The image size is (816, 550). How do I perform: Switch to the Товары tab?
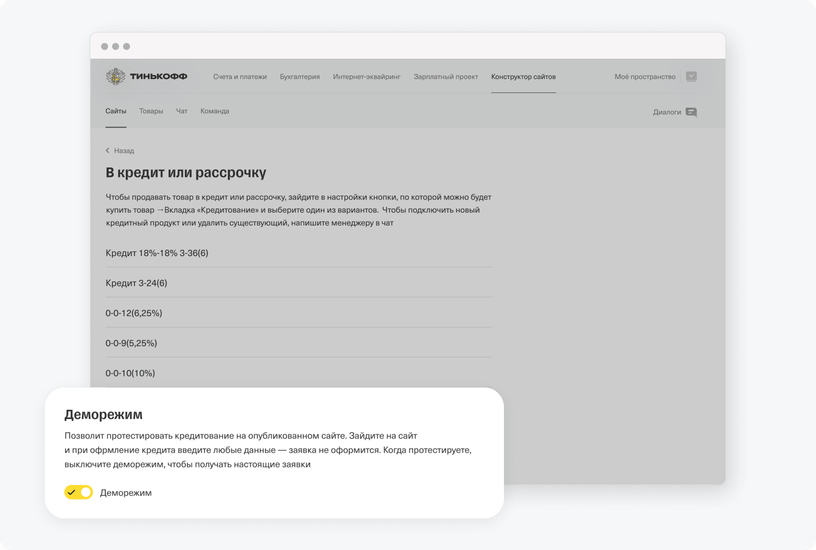click(151, 111)
